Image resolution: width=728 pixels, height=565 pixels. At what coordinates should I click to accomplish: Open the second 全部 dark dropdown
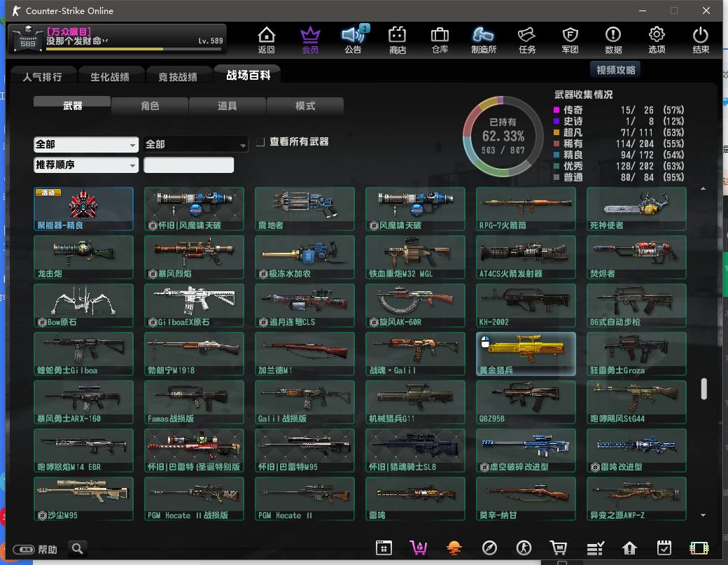(x=195, y=144)
